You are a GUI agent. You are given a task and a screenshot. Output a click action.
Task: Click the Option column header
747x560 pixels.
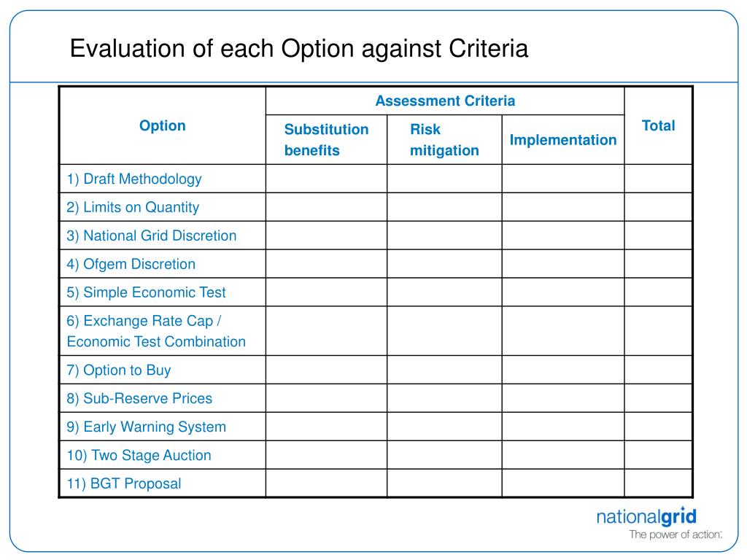(x=163, y=125)
